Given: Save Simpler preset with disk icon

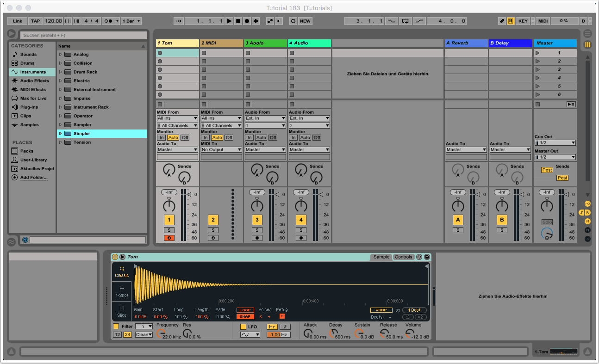Looking at the screenshot, I should 427,257.
